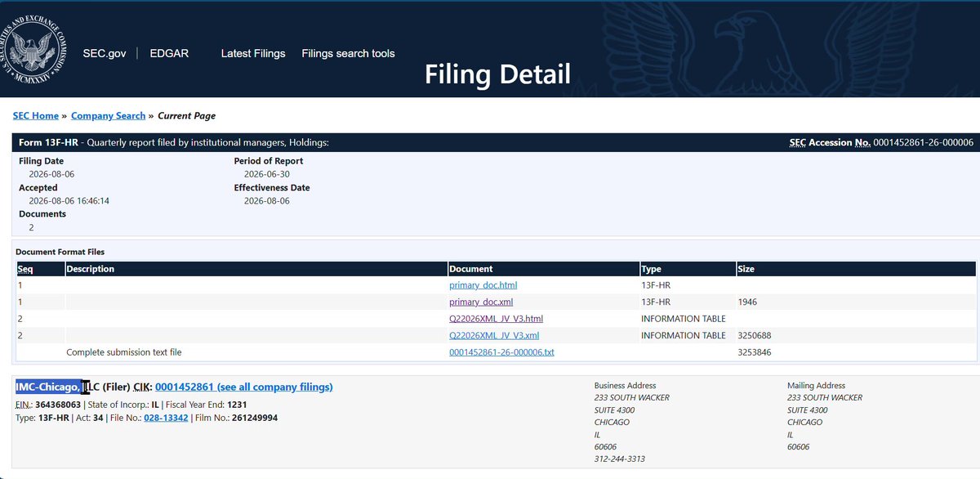Click the accession number 0001452861-26-000006 text
Screen dimensions: 980x479
[x=923, y=142]
